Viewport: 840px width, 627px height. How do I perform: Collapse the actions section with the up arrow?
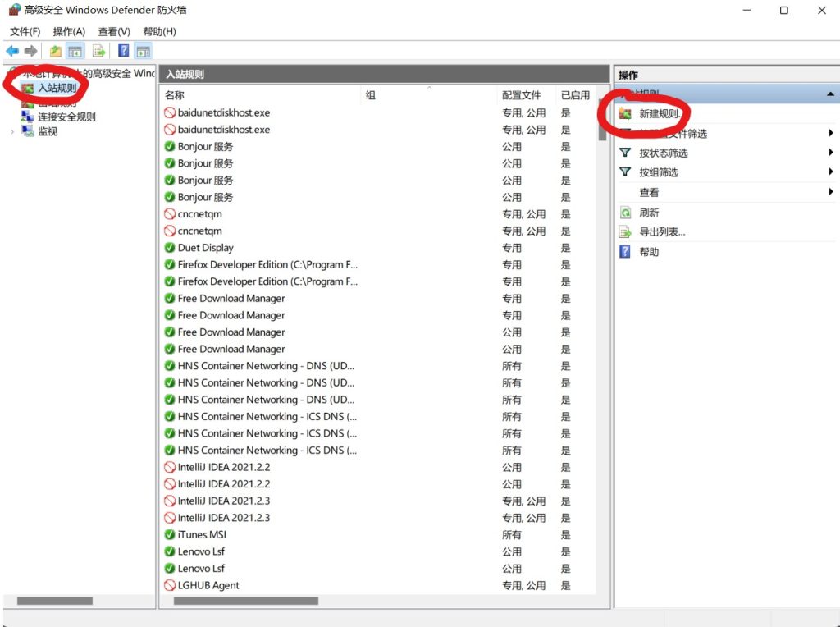[830, 95]
